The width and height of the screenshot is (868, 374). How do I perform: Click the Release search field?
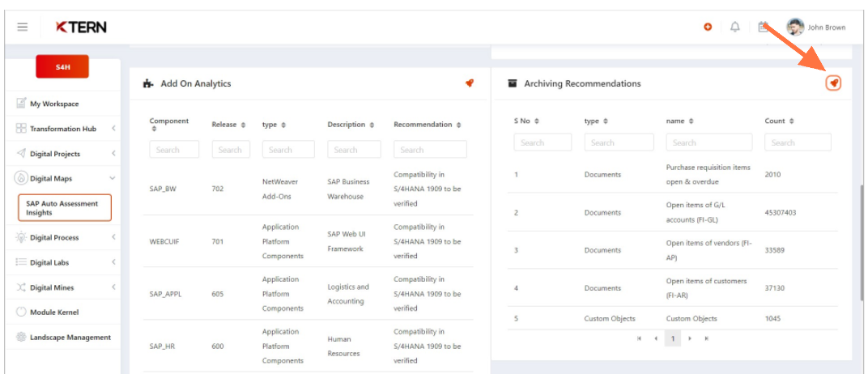[x=231, y=150]
